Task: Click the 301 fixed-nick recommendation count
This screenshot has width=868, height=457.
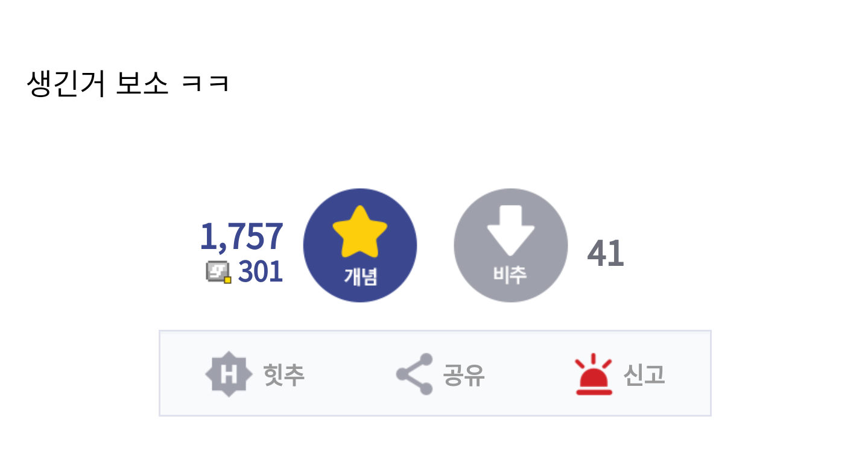Action: tap(261, 272)
